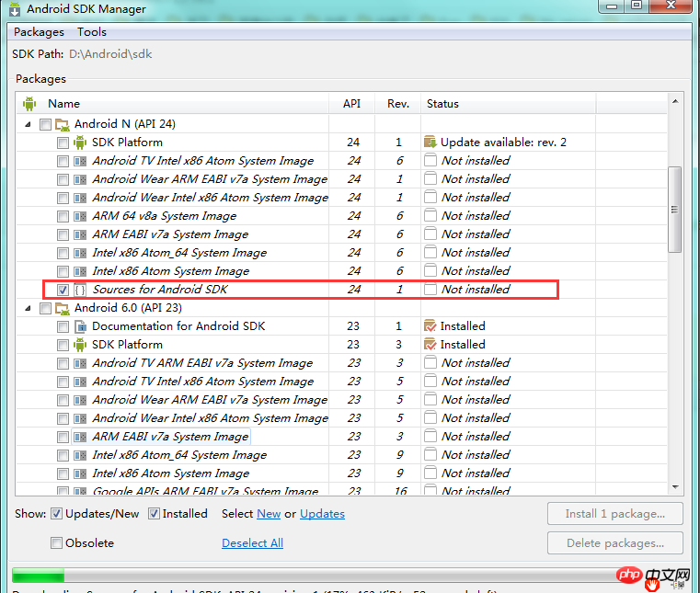Click the vertical scrollbar thumb
The image size is (700, 593).
click(x=674, y=210)
